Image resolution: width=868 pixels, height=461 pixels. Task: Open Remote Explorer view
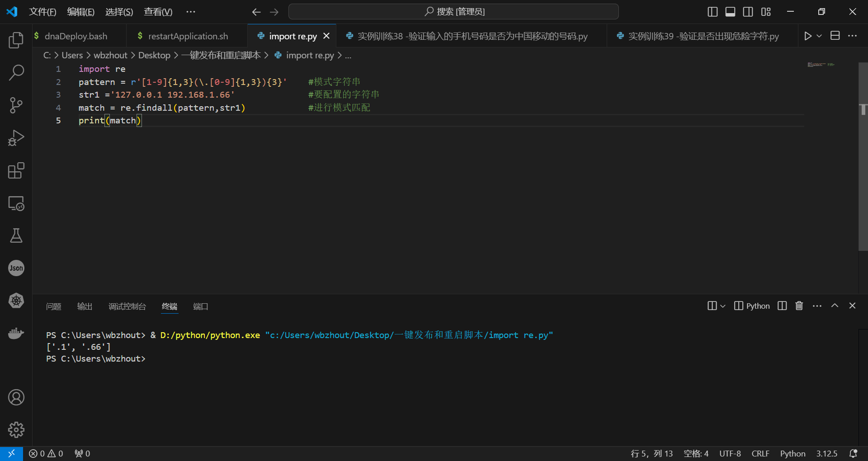pyautogui.click(x=16, y=203)
